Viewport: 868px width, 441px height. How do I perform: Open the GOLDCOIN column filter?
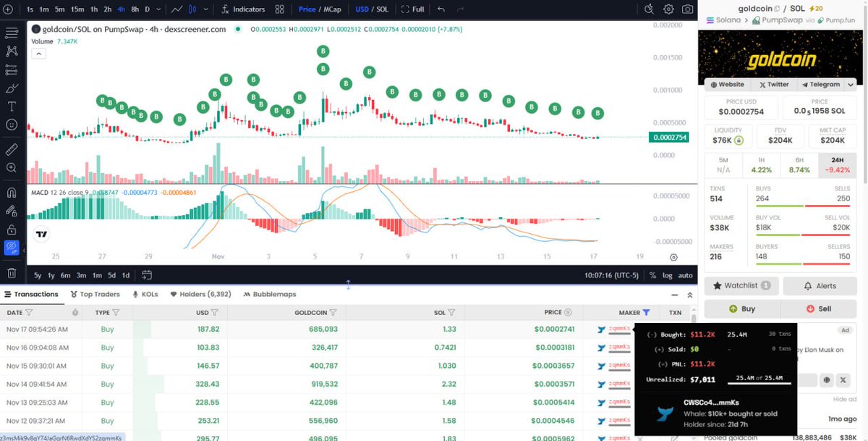coord(333,313)
